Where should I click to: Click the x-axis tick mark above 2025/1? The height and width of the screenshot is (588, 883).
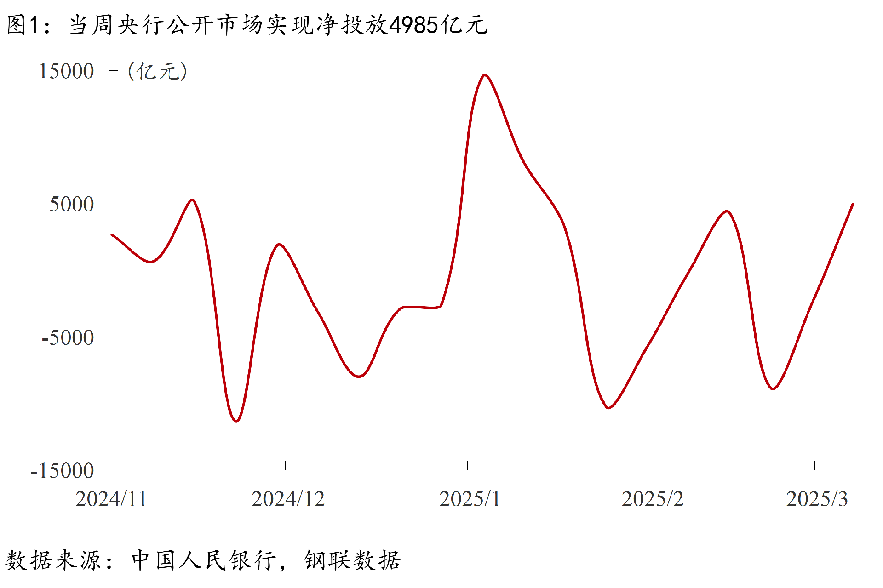coord(468,465)
